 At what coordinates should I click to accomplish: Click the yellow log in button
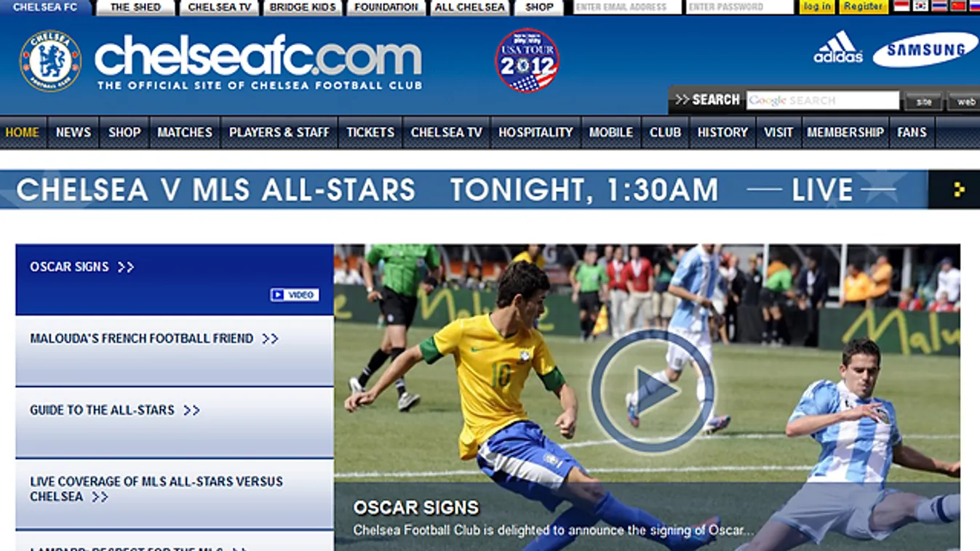pyautogui.click(x=816, y=7)
